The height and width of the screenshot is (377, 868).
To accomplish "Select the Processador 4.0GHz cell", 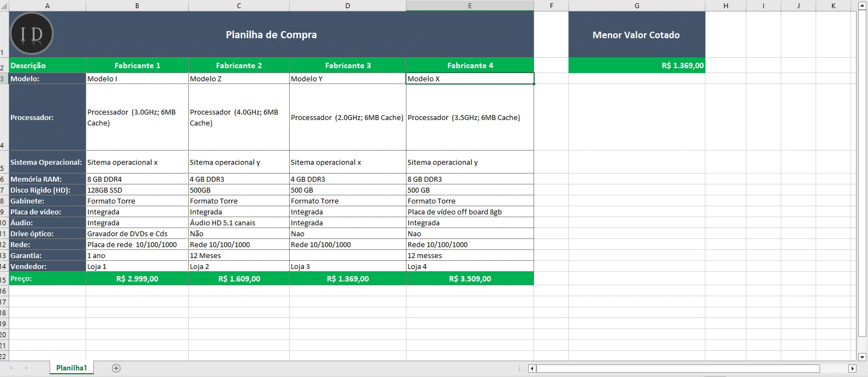I will coord(239,117).
